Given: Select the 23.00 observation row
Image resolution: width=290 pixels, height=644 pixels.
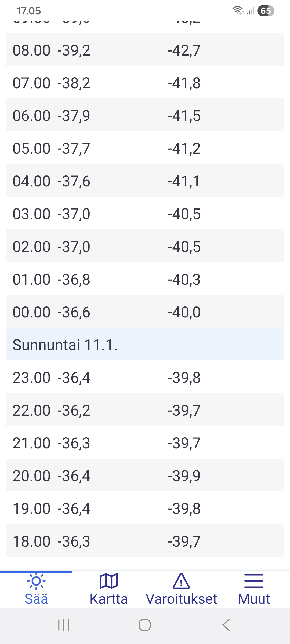Looking at the screenshot, I should (x=145, y=377).
